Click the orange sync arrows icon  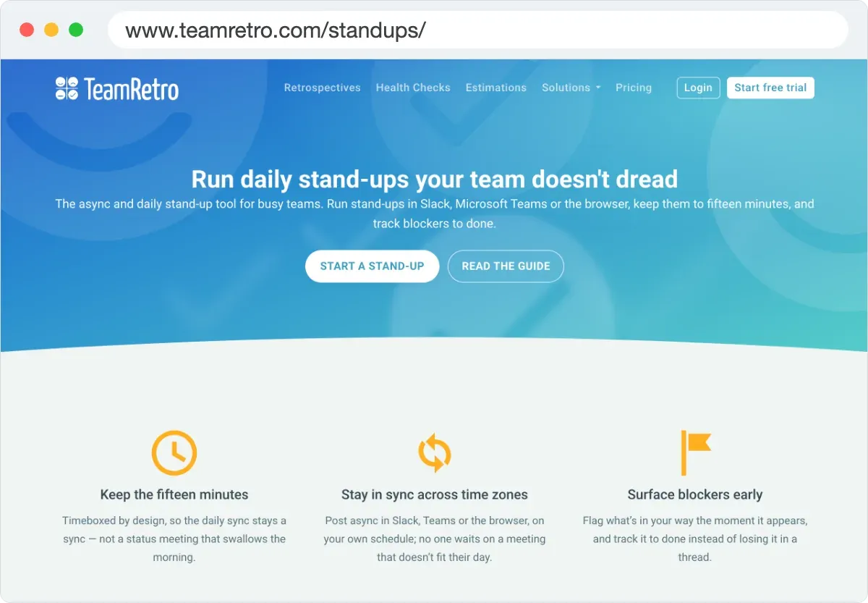435,452
